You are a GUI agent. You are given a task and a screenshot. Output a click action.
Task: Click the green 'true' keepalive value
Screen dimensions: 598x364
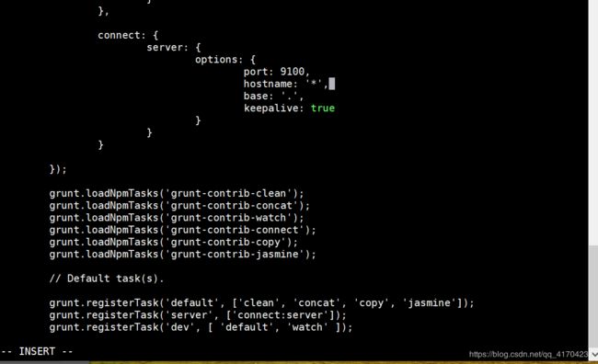[323, 108]
